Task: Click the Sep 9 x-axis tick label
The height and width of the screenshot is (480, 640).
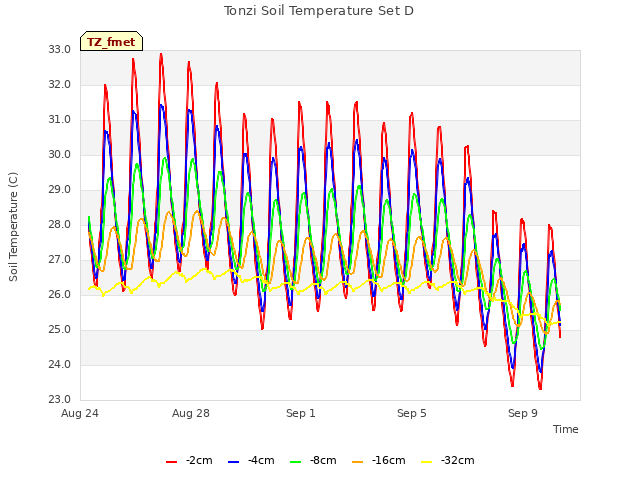Action: point(522,413)
